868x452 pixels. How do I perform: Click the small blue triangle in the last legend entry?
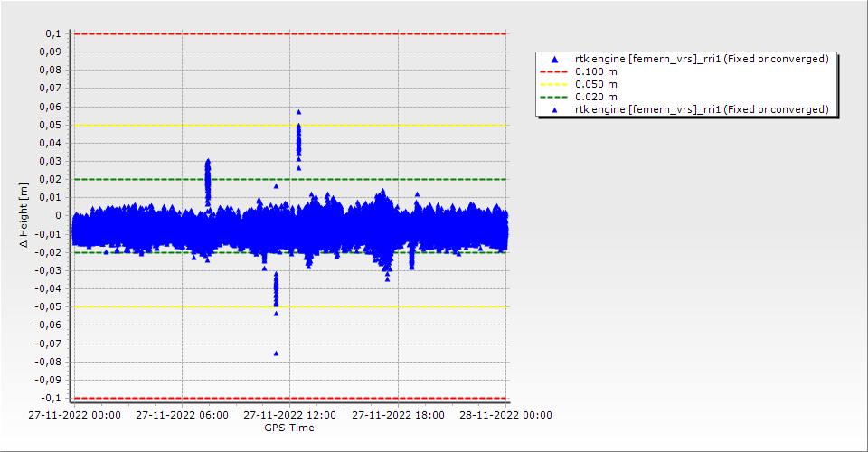pos(555,109)
